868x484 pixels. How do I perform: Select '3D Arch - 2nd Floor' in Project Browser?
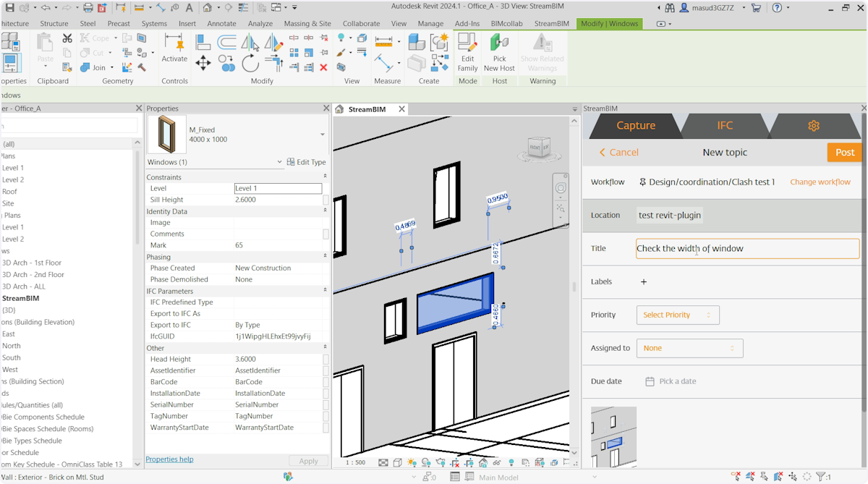(x=33, y=275)
